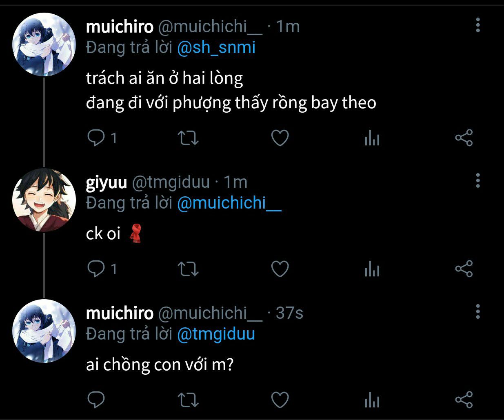The height and width of the screenshot is (420, 504).
Task: Open muichiro's avatar on the top tweet
Action: tap(44, 44)
